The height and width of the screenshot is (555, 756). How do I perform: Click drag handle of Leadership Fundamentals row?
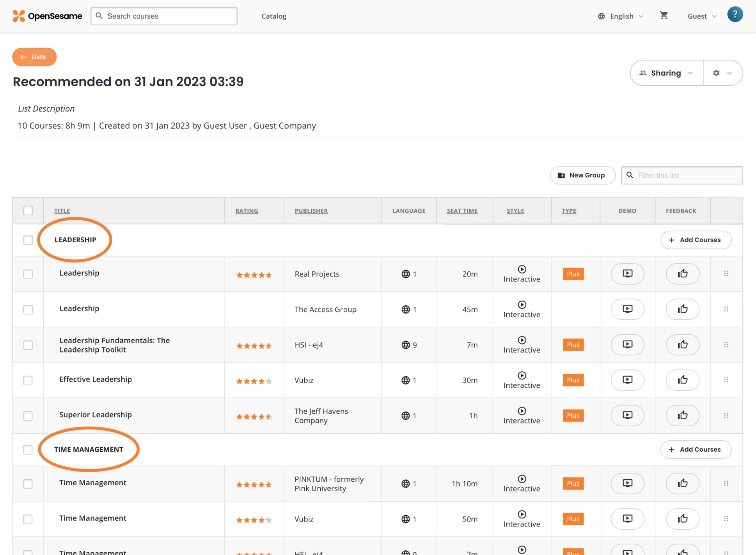[x=726, y=345]
